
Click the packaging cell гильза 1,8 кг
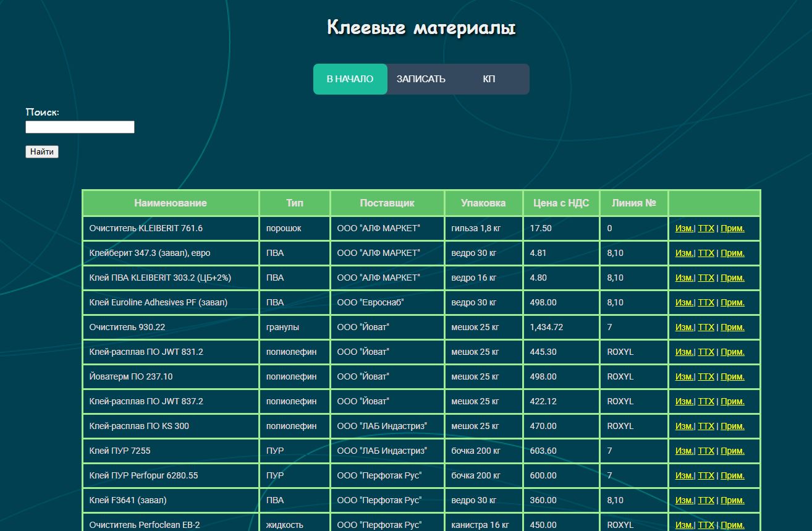(x=483, y=228)
